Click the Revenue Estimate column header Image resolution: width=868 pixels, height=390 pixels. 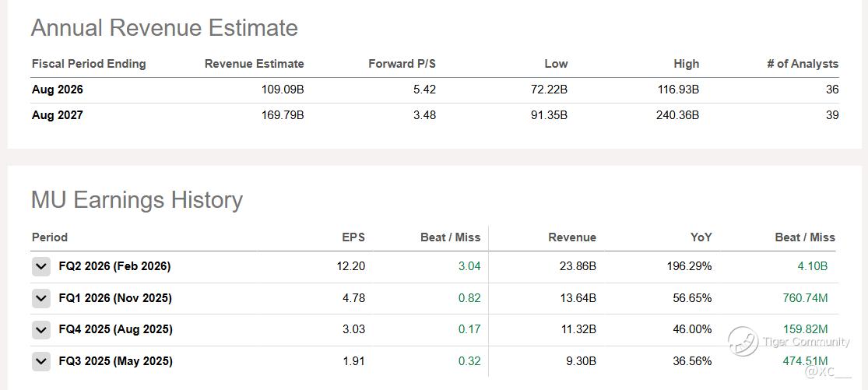[x=254, y=64]
